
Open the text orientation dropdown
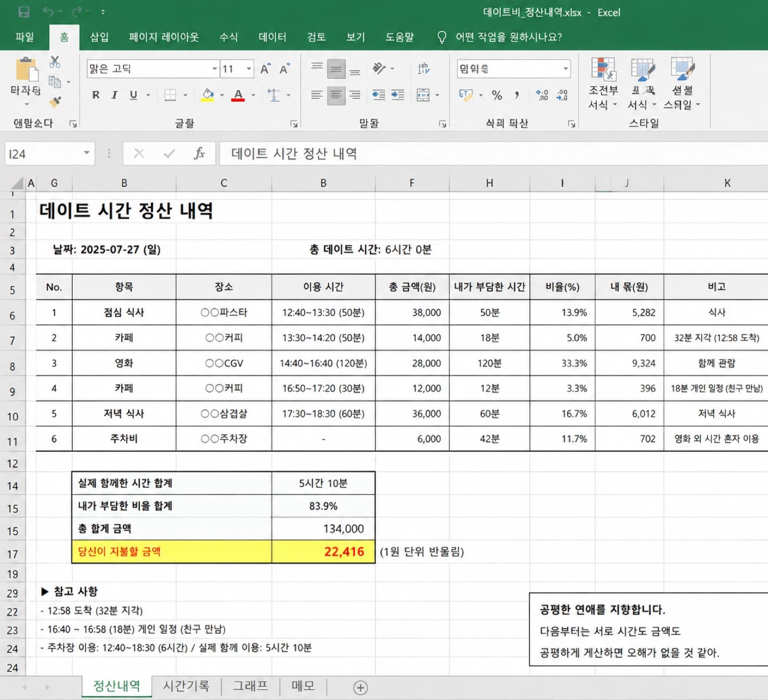click(x=393, y=68)
